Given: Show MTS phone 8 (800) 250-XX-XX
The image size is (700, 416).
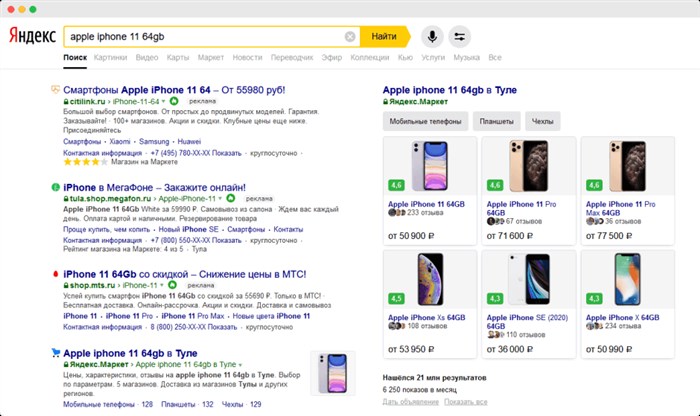Looking at the screenshot, I should tap(194, 327).
